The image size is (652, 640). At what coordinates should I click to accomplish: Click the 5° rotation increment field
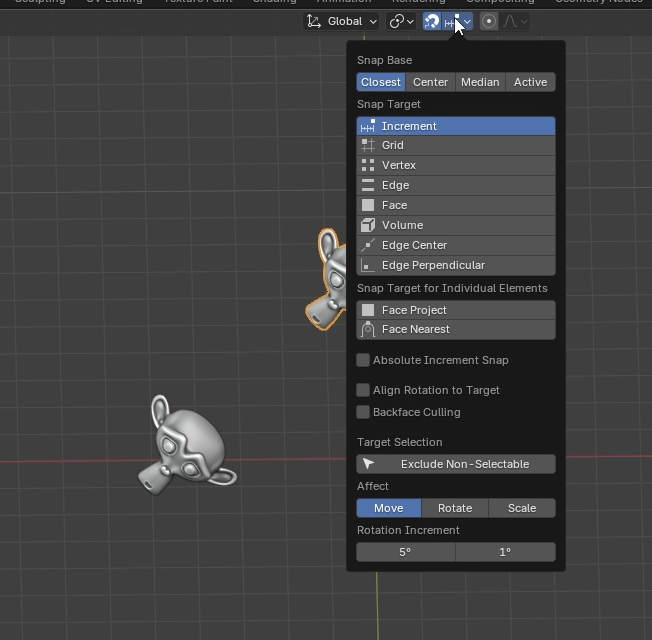pyautogui.click(x=405, y=552)
